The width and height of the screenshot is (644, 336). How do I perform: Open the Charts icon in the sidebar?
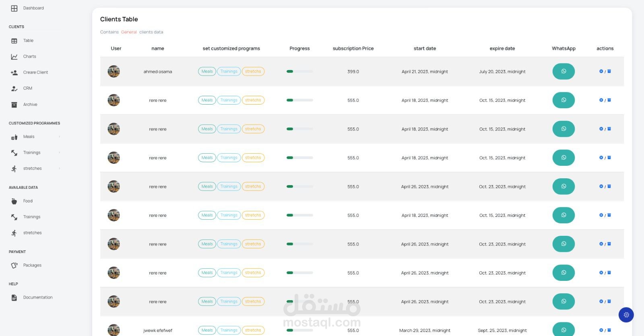point(14,57)
